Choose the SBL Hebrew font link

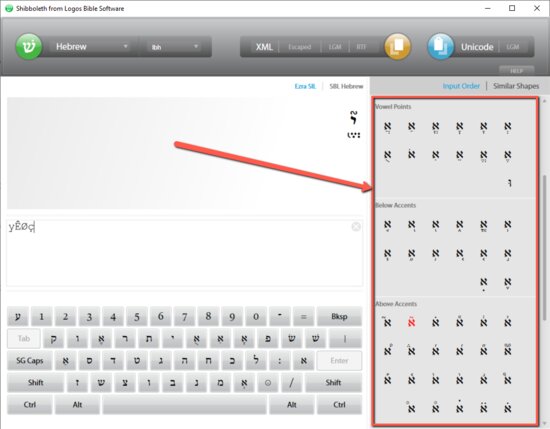pos(346,86)
